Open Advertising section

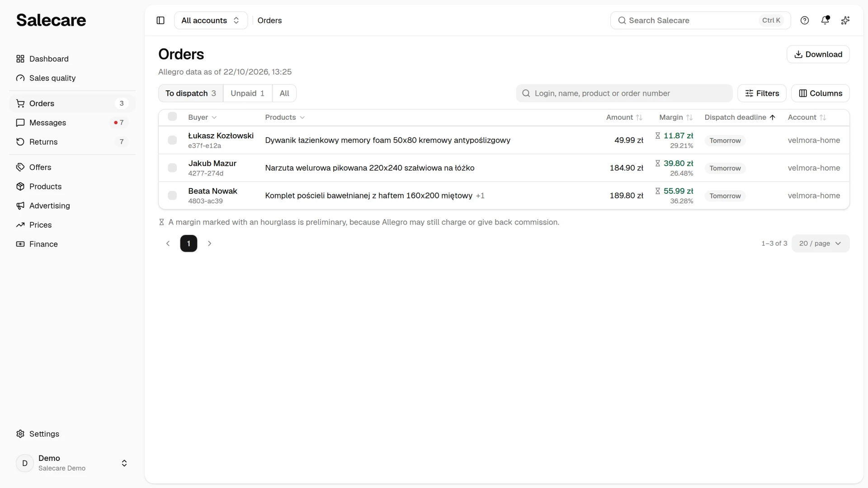pos(72,206)
